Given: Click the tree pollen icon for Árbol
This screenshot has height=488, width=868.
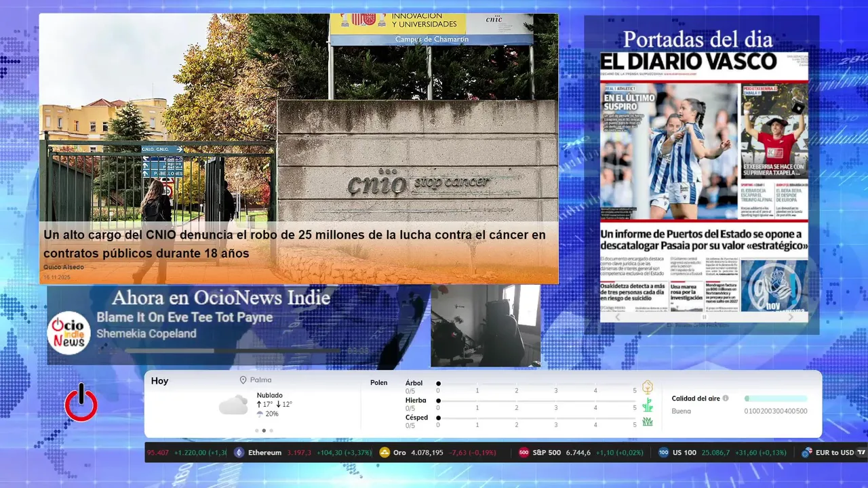Looking at the screenshot, I should (x=648, y=387).
